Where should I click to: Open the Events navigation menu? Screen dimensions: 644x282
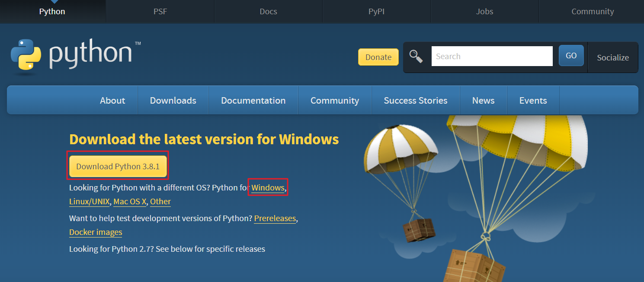(533, 100)
